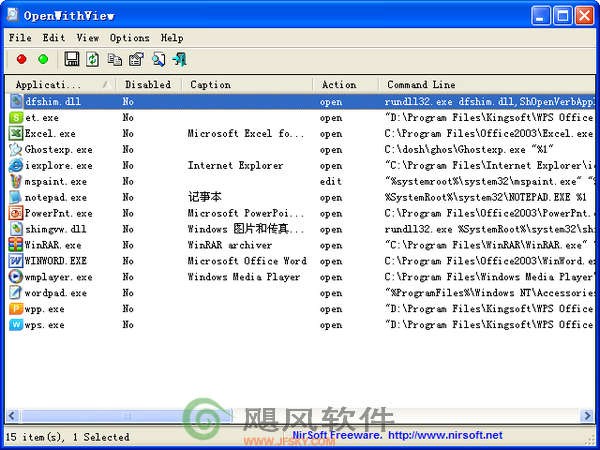
Task: Open the View menu
Action: (x=88, y=38)
